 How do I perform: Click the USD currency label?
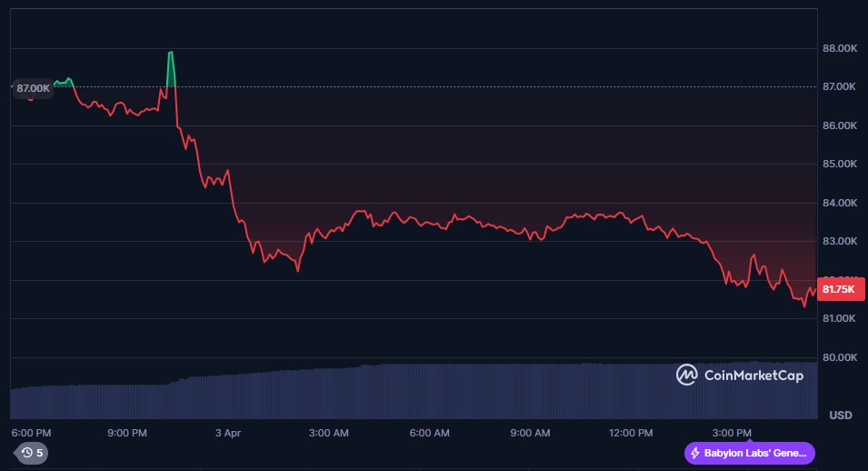[x=841, y=416]
